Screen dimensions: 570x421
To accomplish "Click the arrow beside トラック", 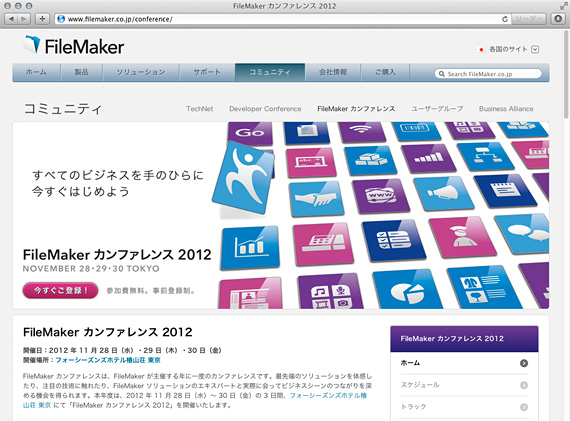I will [524, 407].
